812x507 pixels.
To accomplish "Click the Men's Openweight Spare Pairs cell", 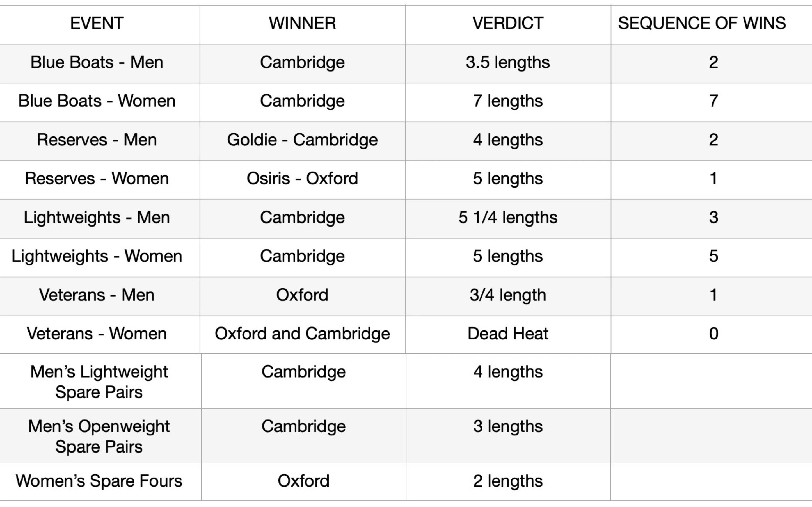I will (x=99, y=436).
